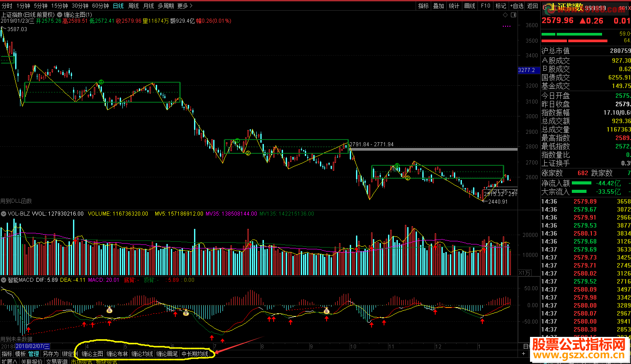Click the 2791.84 - 2771.94 price label
The image size is (631, 364).
pyautogui.click(x=372, y=144)
